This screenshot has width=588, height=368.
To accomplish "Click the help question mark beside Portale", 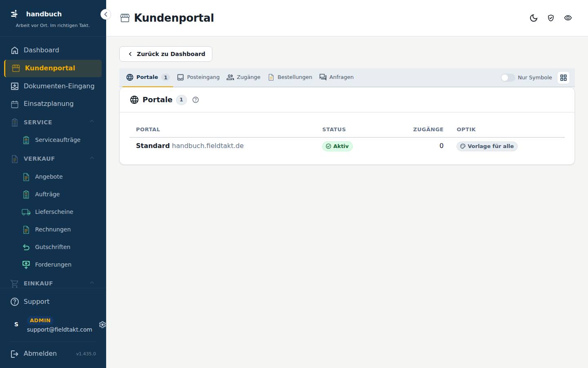I will (196, 100).
